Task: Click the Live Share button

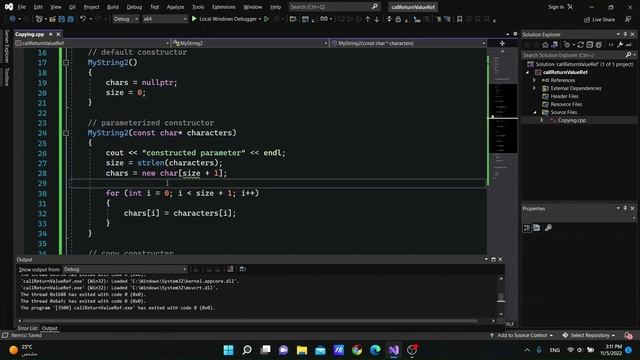Action: 599,19
